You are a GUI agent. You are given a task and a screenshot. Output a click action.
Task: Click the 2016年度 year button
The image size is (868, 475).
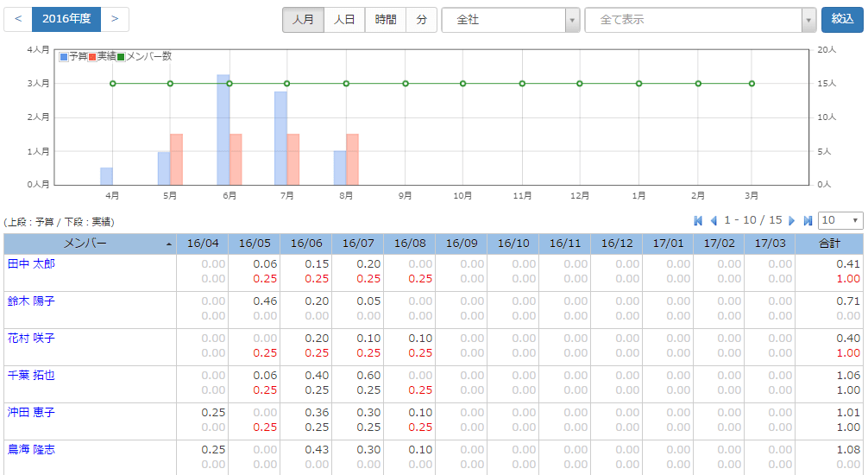(x=66, y=19)
